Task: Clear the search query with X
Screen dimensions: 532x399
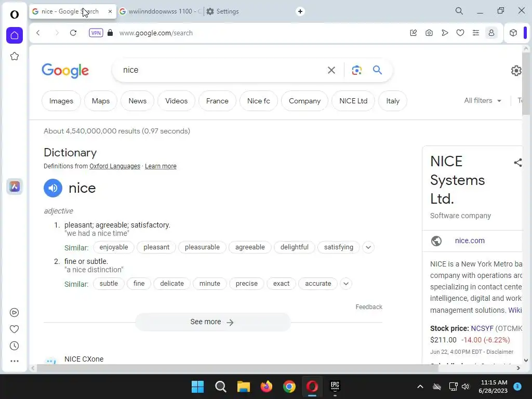Action: pyautogui.click(x=331, y=70)
